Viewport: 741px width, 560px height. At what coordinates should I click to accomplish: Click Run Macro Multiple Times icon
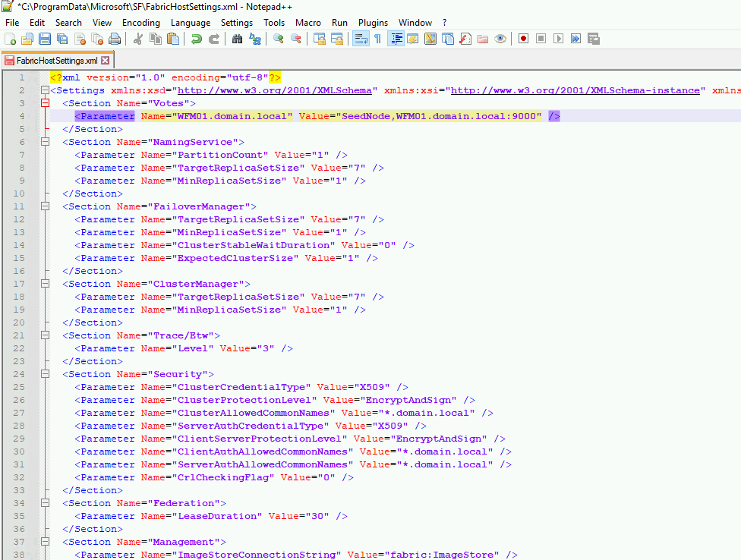(x=576, y=39)
